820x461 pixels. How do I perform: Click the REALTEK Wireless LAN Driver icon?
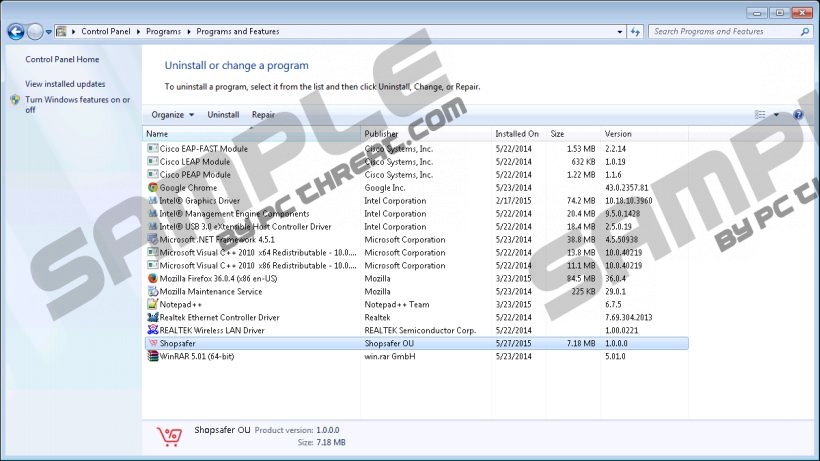(152, 330)
